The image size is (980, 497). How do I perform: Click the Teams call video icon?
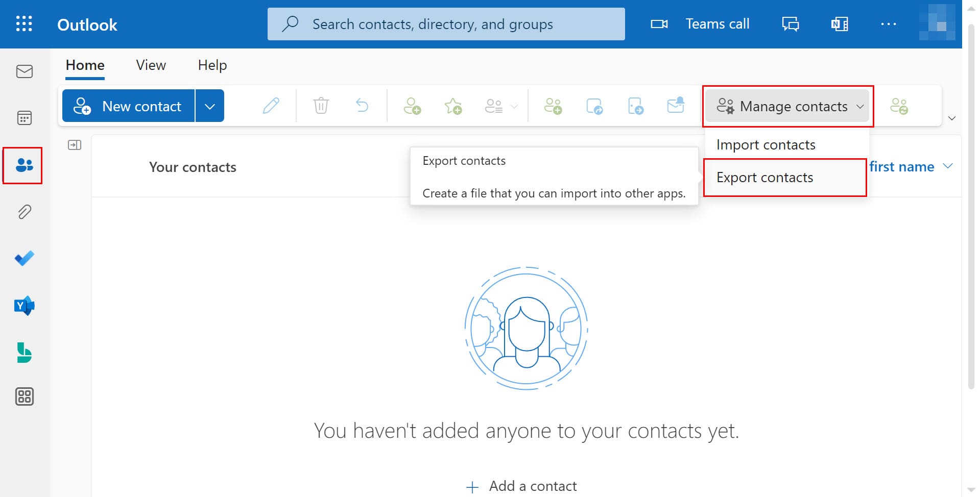(659, 24)
